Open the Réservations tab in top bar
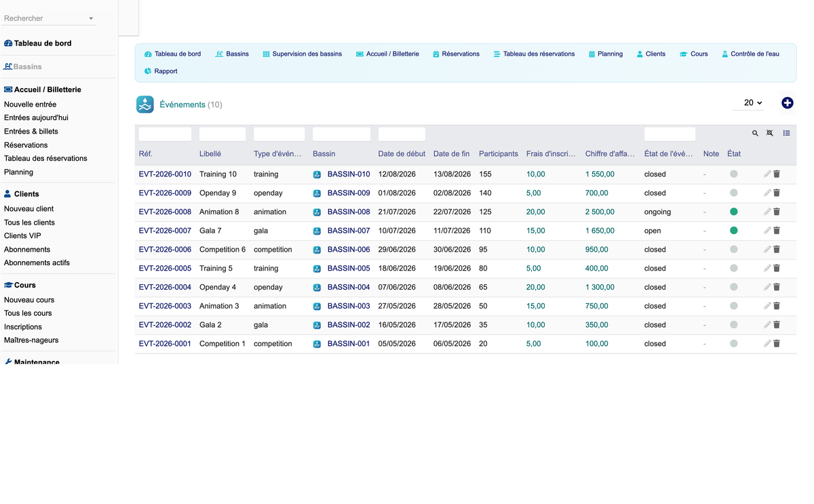814x504 pixels. tap(456, 54)
